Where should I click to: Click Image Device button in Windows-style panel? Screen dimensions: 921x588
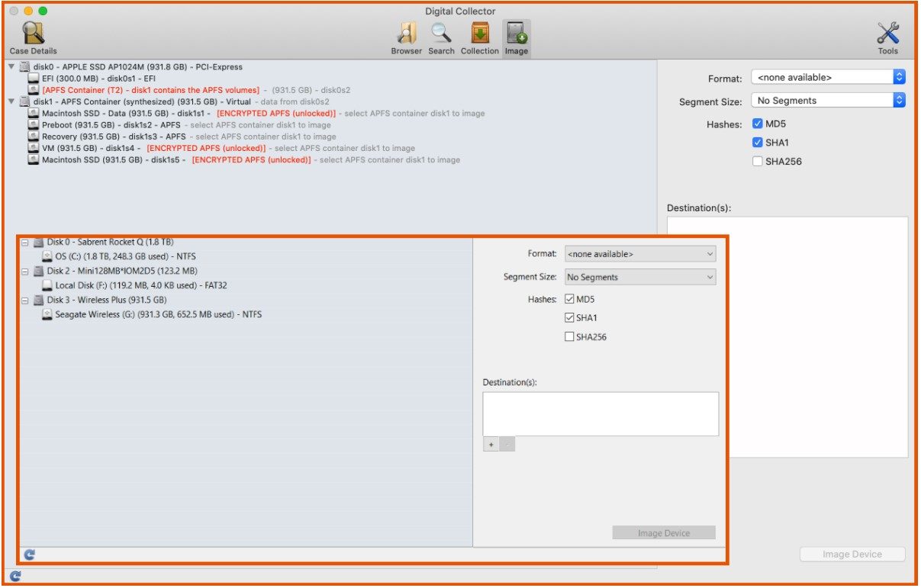click(x=664, y=533)
